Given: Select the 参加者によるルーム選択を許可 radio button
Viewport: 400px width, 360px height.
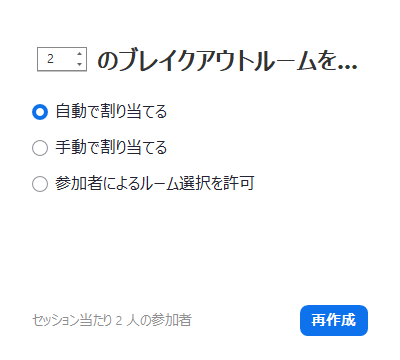Looking at the screenshot, I should [40, 184].
